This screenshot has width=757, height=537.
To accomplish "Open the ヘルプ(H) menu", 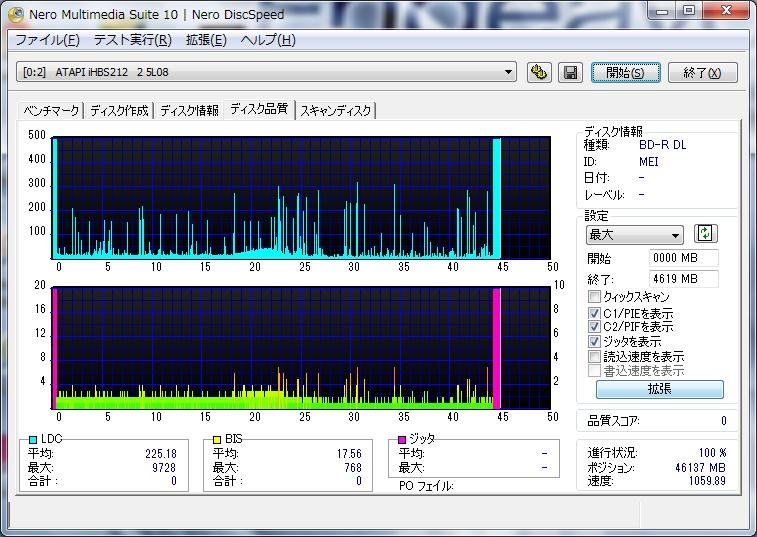I will (x=268, y=40).
